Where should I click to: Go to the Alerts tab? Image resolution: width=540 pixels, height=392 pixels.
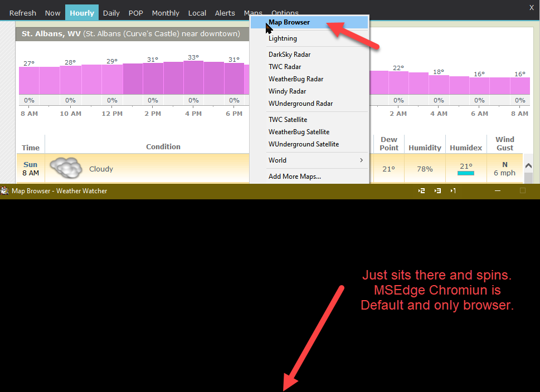[225, 13]
